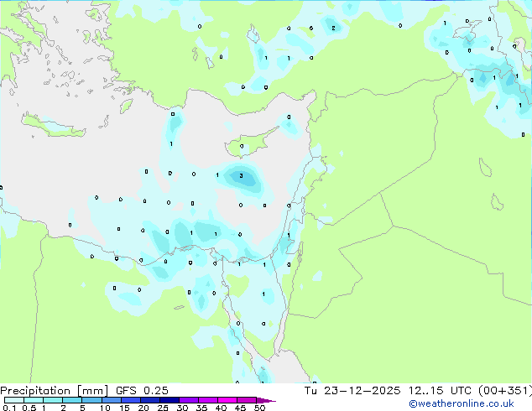This screenshot has width=532, height=411.
Task: Select the 2–5 mm legend color box
Action: (72, 400)
